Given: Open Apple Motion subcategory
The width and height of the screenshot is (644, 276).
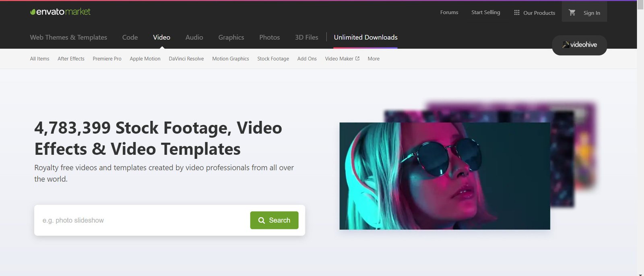Looking at the screenshot, I should (145, 59).
